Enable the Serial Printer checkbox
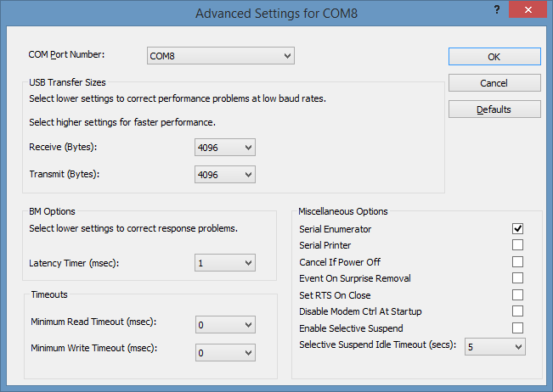 coord(517,244)
